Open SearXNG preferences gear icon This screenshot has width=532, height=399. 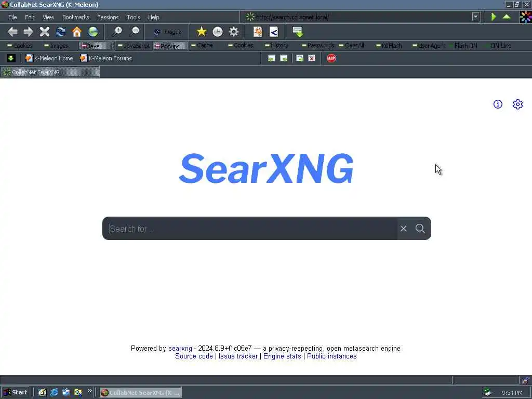518,104
